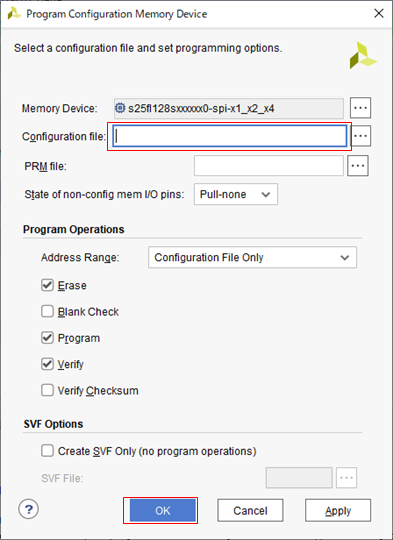Uncheck the Erase checkbox
Screen dimensions: 393x540
click(x=47, y=285)
